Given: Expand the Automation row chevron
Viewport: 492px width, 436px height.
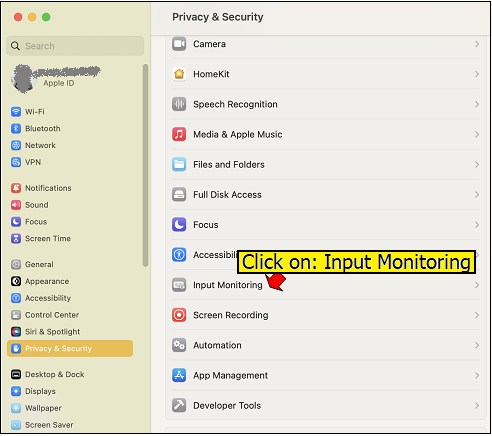Looking at the screenshot, I should click(477, 345).
